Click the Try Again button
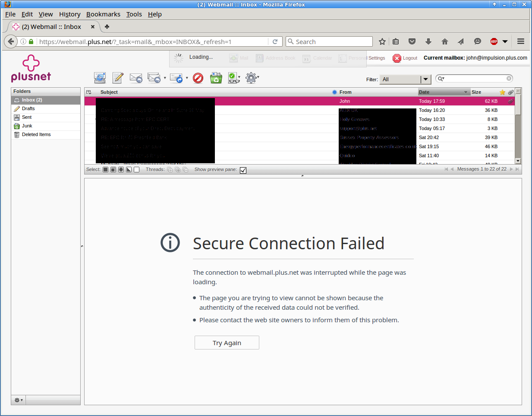This screenshot has width=532, height=416. point(227,343)
